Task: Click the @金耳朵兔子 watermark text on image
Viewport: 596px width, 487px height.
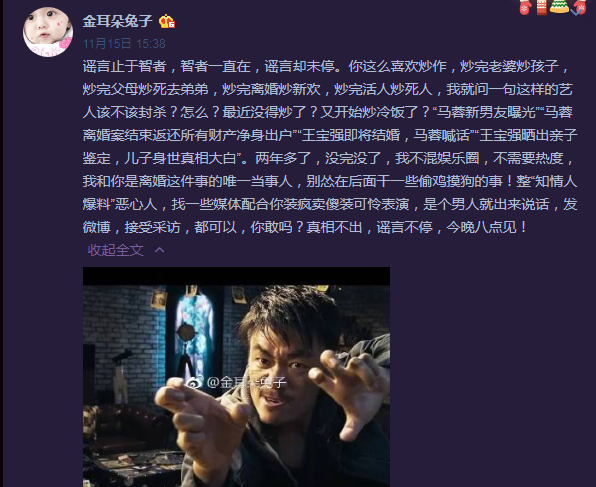Action: tap(246, 382)
